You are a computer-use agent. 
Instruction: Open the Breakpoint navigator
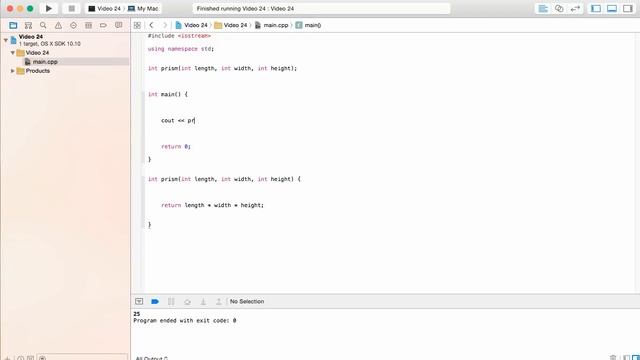[x=103, y=25]
